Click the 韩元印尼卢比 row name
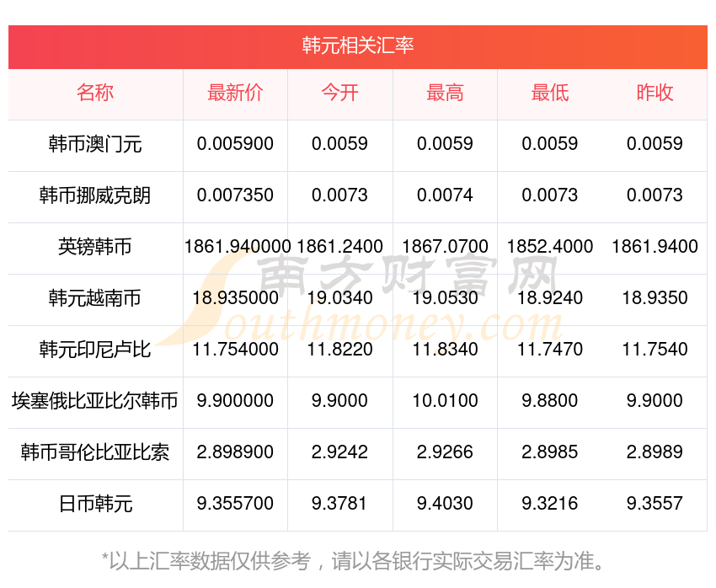Image resolution: width=716 pixels, height=588 pixels. tap(95, 350)
